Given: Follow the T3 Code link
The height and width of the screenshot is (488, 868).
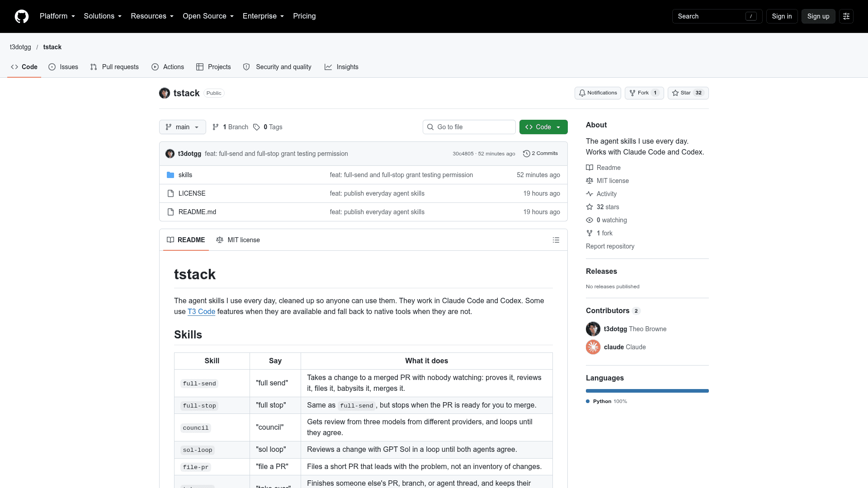Looking at the screenshot, I should point(201,312).
